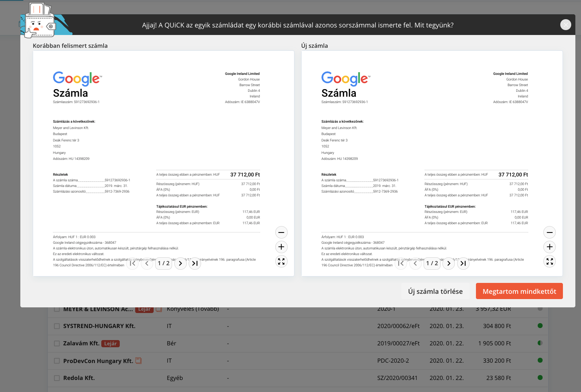Click the Egyéb category of Redola Kft.
581x392 pixels.
point(175,378)
